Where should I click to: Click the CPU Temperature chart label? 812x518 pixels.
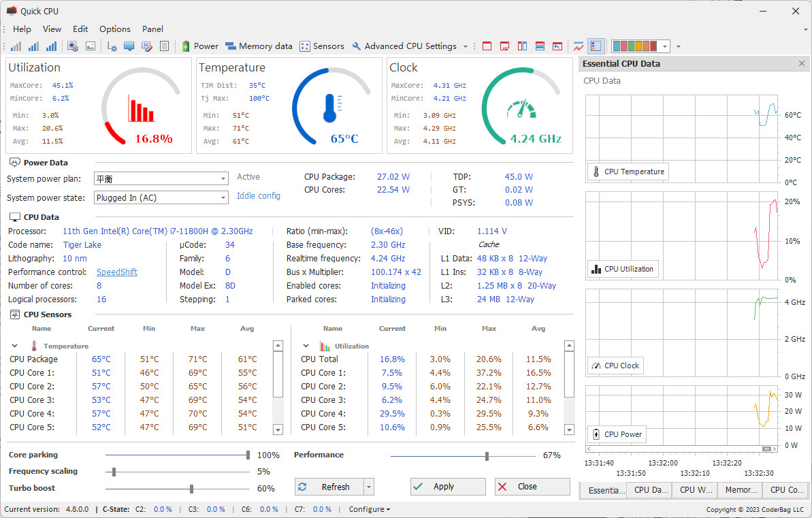(x=628, y=172)
